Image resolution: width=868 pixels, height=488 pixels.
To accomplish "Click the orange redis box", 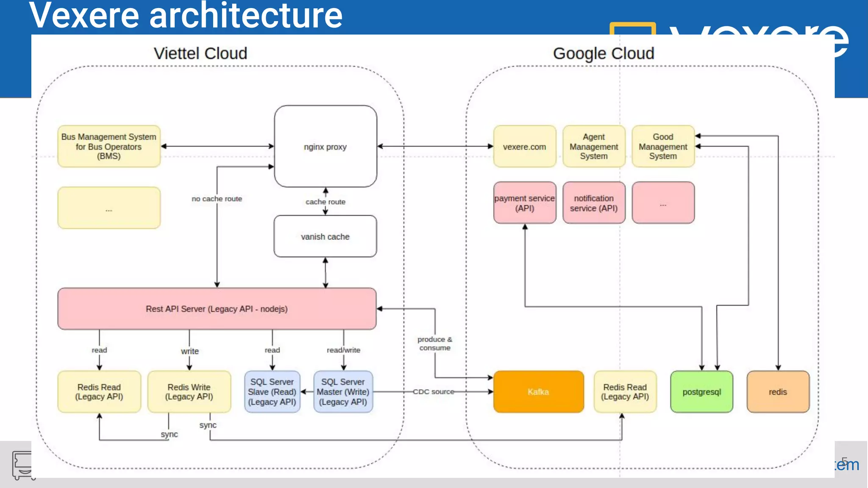I will pyautogui.click(x=778, y=392).
